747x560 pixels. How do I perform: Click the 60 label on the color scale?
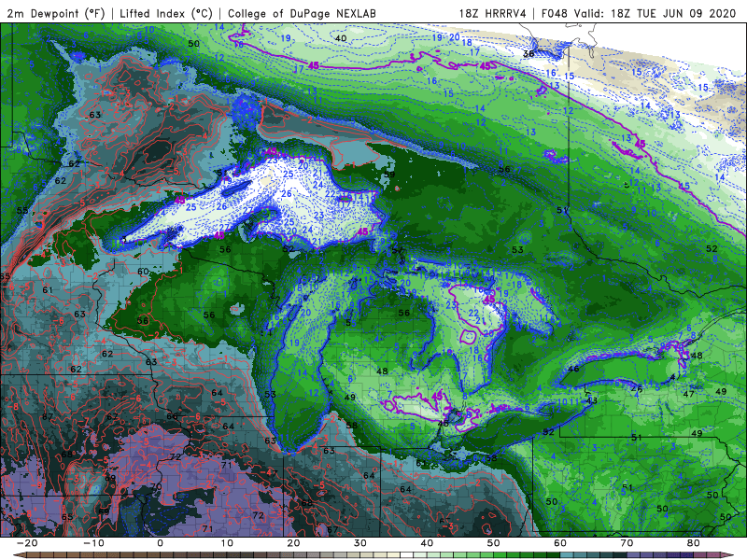point(560,543)
